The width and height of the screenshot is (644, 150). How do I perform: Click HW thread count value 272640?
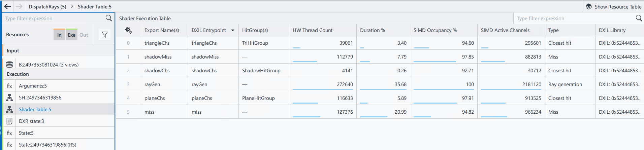345,84
